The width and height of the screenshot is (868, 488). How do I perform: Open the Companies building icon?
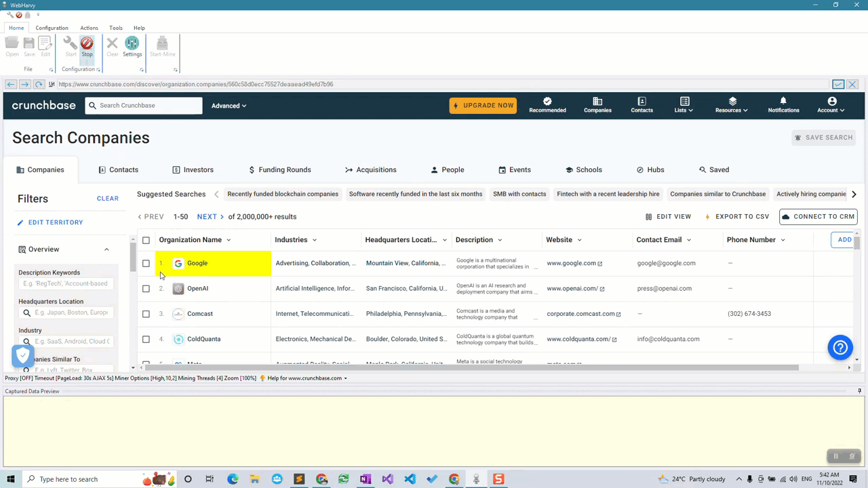click(597, 101)
